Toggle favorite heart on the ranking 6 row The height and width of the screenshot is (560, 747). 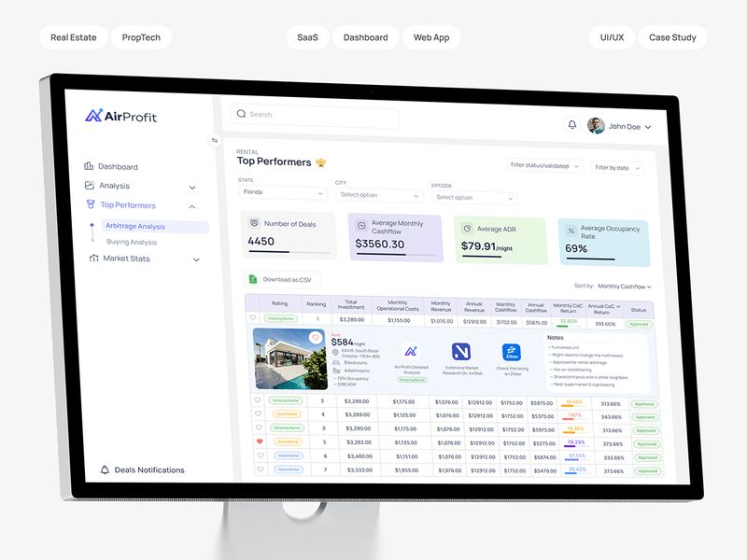[x=261, y=455]
